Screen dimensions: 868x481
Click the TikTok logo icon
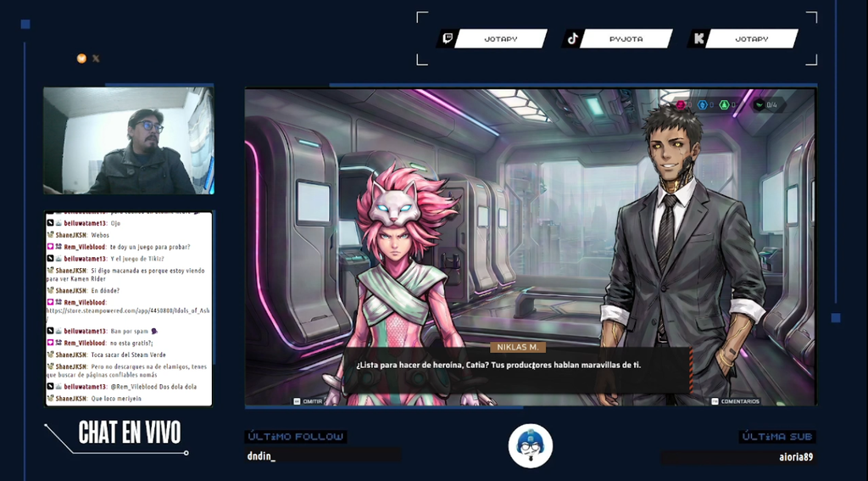coord(573,38)
